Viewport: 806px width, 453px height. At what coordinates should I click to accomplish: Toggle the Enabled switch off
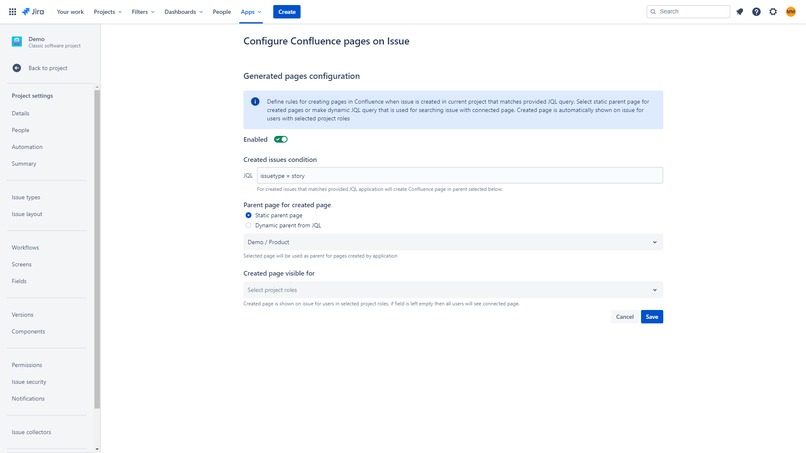[x=281, y=139]
